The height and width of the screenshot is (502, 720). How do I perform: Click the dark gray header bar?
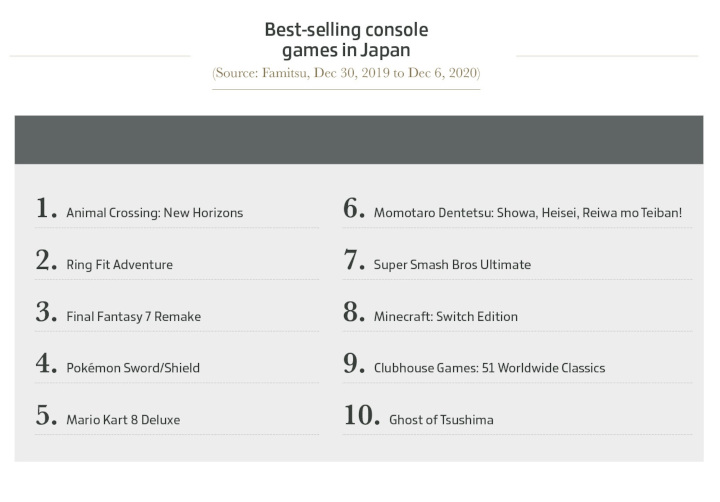359,140
